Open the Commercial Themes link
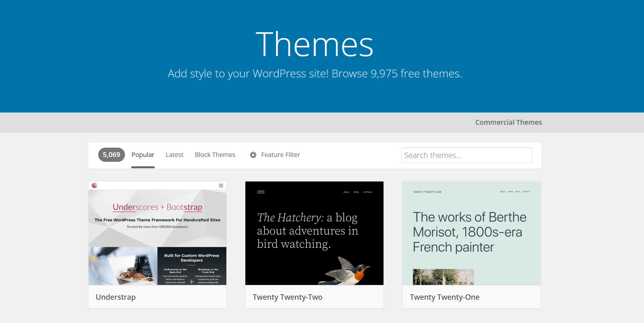 point(508,122)
